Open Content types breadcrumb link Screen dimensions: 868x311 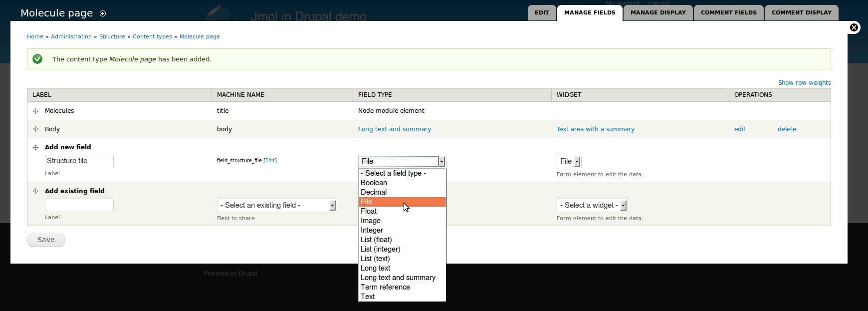(152, 36)
